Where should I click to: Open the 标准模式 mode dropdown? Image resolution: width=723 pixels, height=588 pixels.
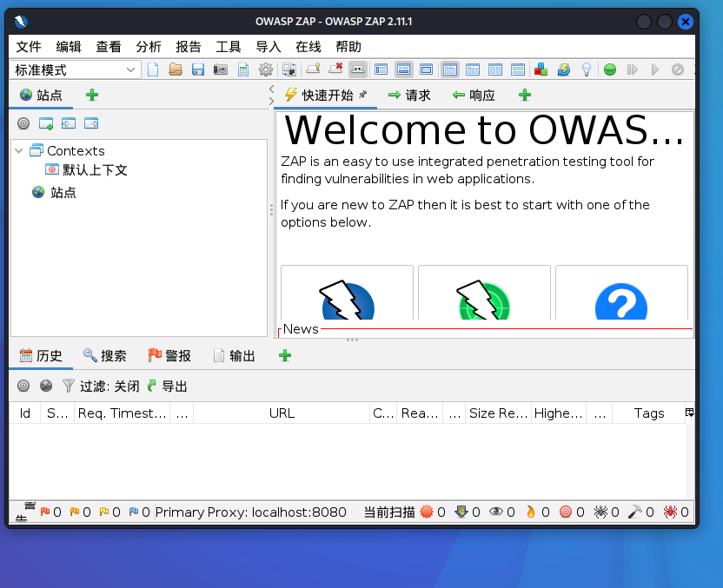click(76, 69)
